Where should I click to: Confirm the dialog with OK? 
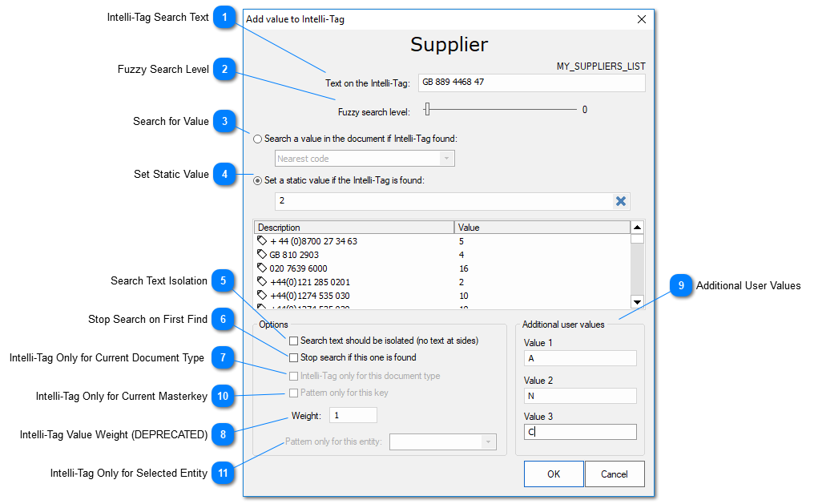tap(554, 474)
